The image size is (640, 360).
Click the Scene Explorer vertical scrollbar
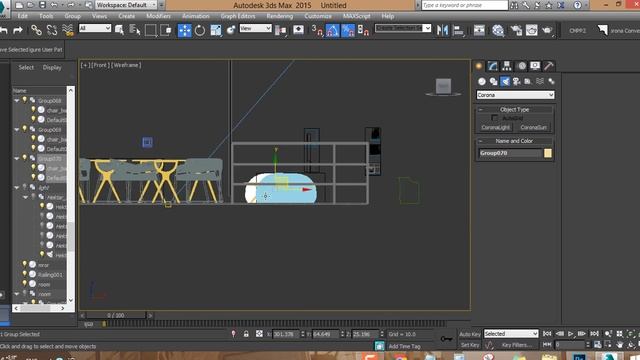71,195
